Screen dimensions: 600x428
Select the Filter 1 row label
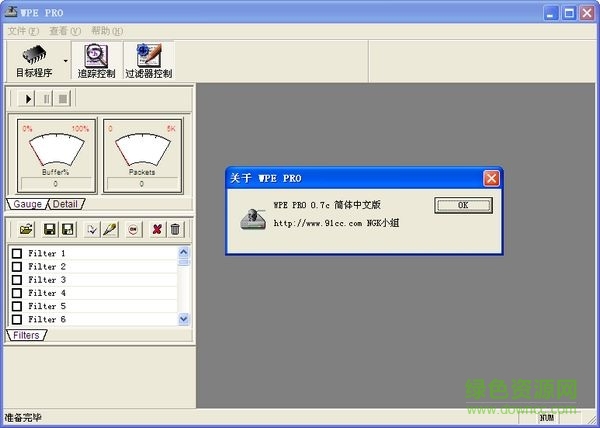click(x=47, y=254)
